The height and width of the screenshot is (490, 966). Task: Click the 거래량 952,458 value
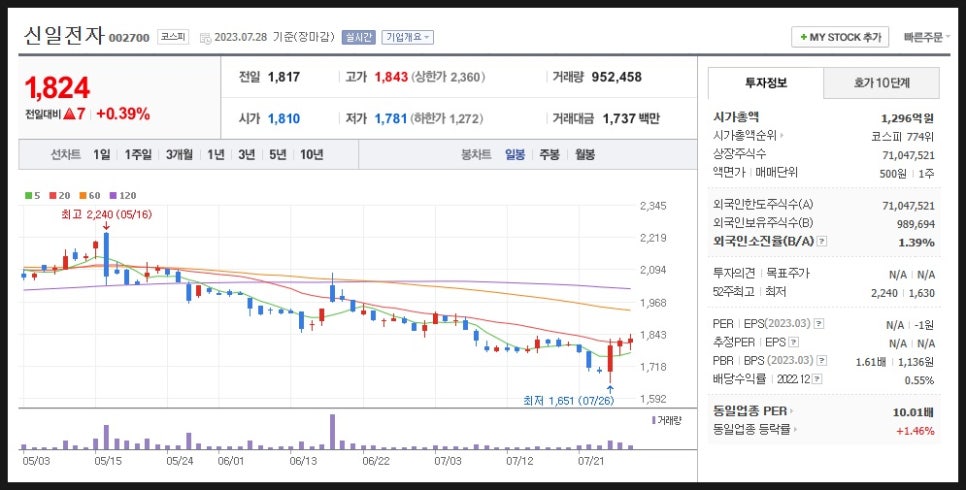click(617, 77)
